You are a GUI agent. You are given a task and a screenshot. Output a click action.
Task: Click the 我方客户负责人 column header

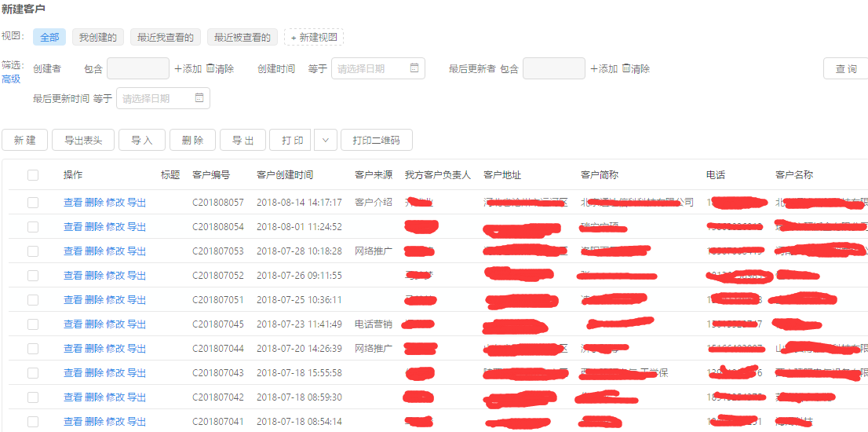(x=438, y=175)
